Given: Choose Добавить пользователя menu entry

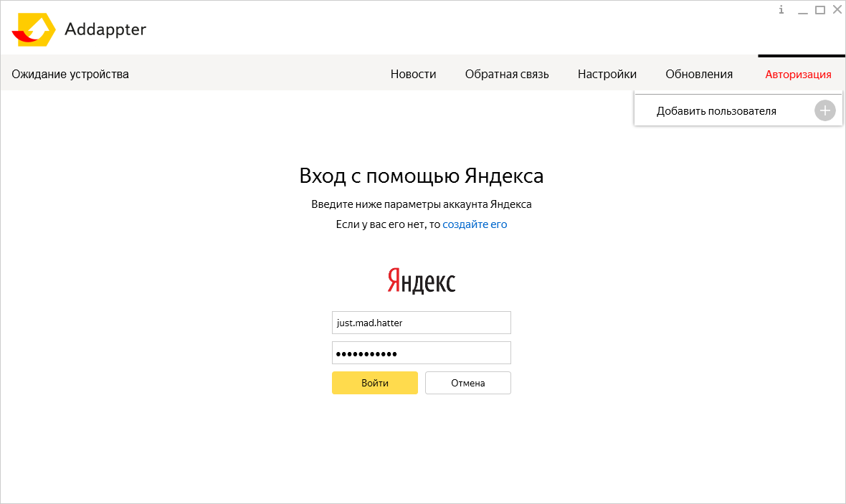Looking at the screenshot, I should (x=716, y=111).
